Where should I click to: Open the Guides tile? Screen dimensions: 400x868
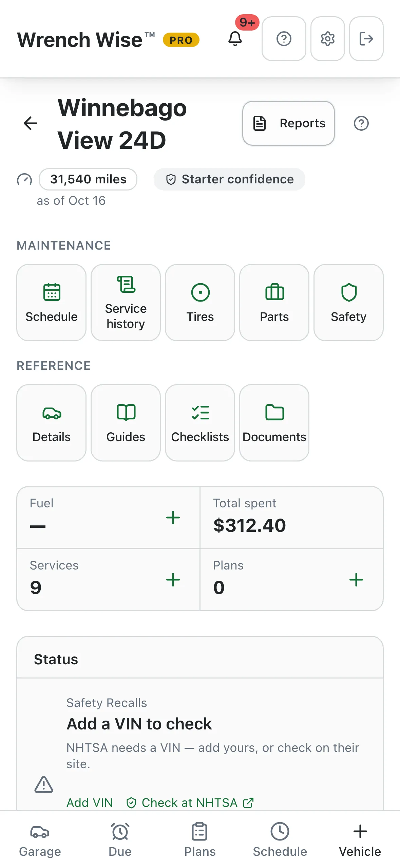coord(126,423)
